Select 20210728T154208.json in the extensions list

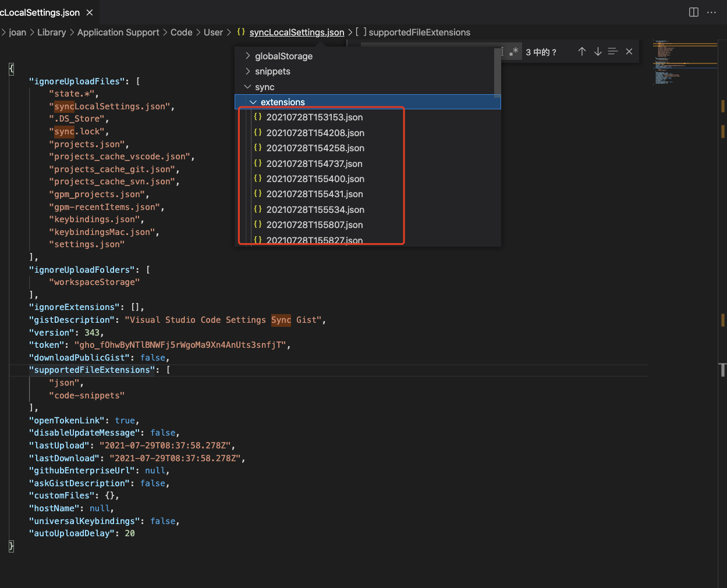[x=315, y=133]
